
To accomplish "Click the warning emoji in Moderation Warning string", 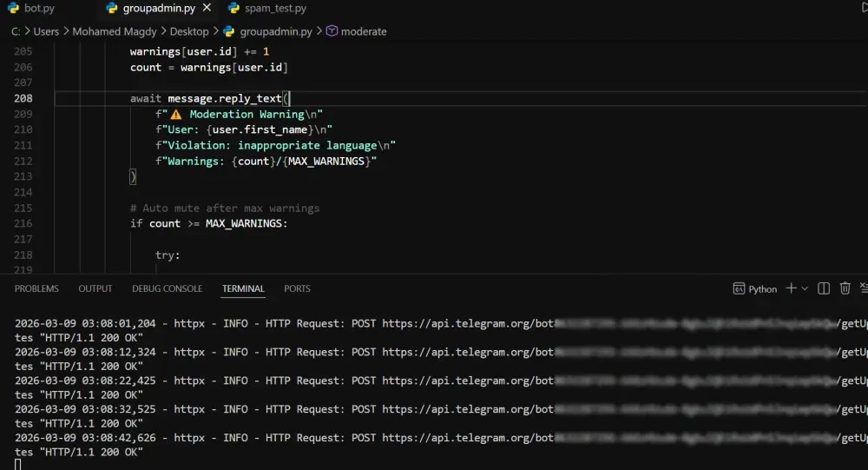I will click(176, 115).
